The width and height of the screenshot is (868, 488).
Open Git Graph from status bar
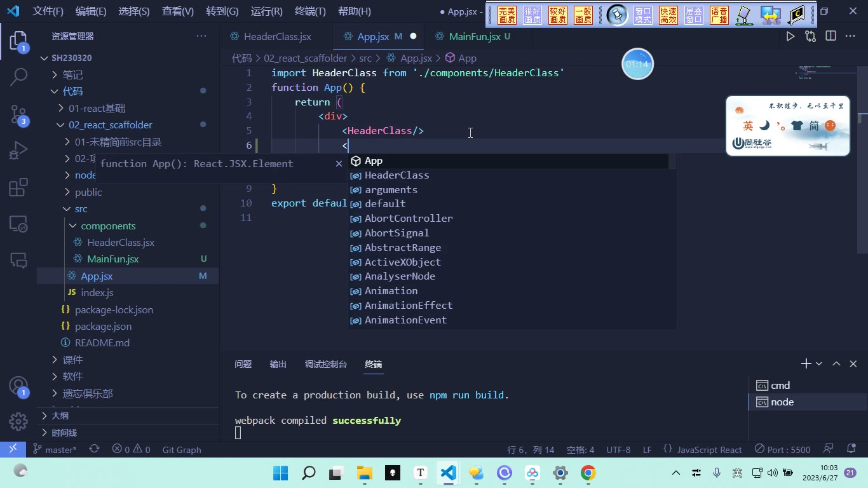click(x=182, y=449)
